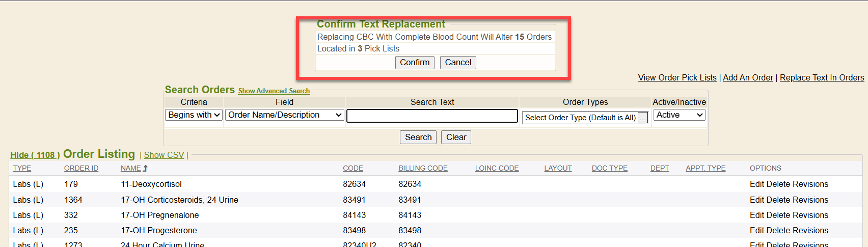This screenshot has height=247, width=868.
Task: Edit the 11-Deoxycortisol order
Action: pos(756,184)
